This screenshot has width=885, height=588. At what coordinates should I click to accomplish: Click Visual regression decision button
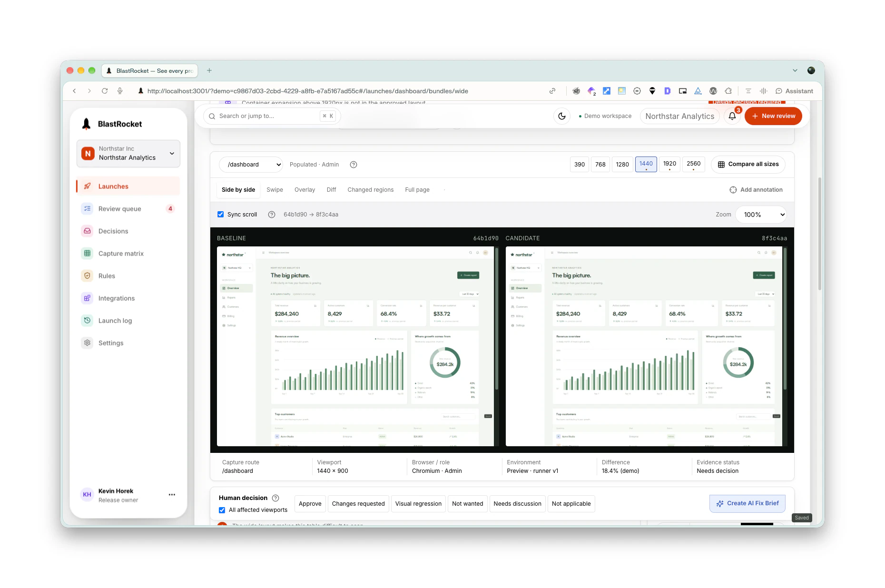(x=418, y=504)
